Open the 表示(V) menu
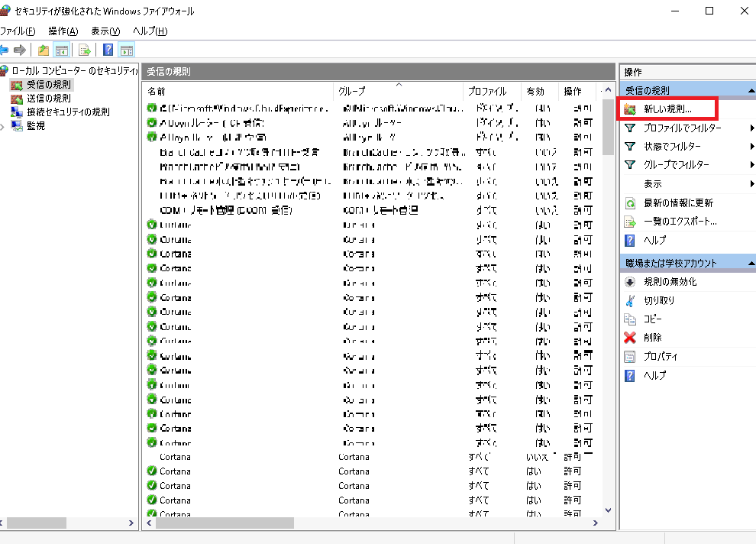 pos(105,31)
